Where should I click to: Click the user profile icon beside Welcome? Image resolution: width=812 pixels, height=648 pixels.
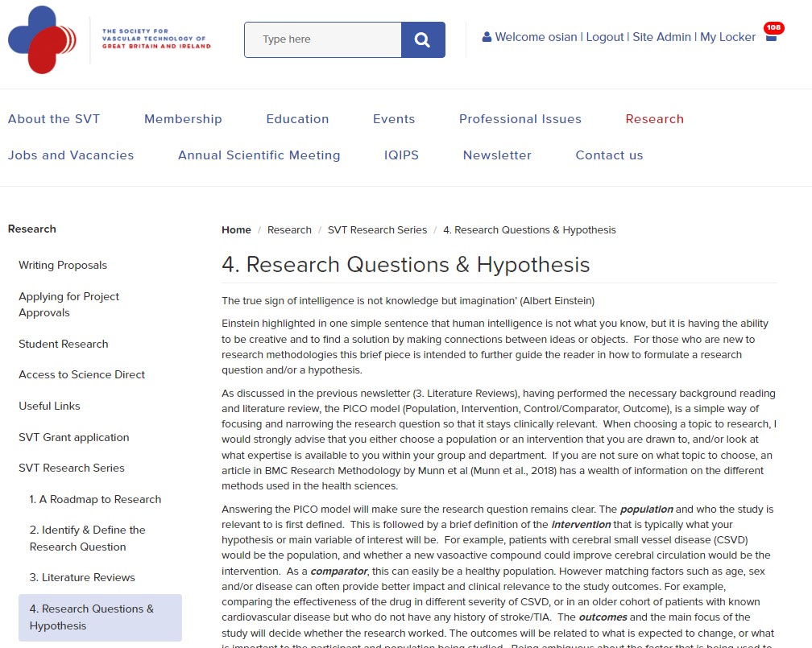coord(487,37)
